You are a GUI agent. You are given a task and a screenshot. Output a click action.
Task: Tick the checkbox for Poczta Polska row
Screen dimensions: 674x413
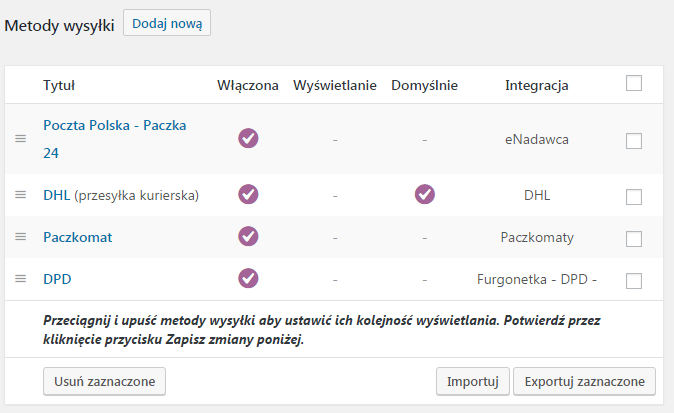pos(634,141)
